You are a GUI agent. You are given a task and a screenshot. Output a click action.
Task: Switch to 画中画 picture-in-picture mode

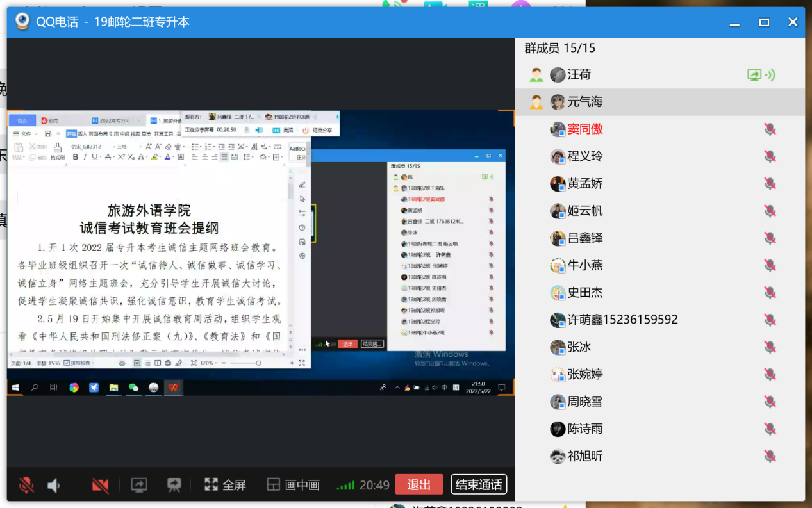coord(294,485)
